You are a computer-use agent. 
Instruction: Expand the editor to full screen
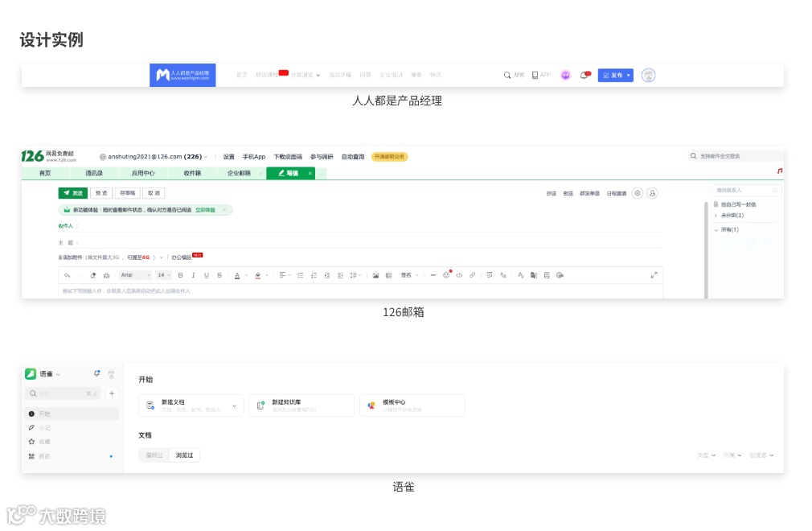pyautogui.click(x=654, y=275)
